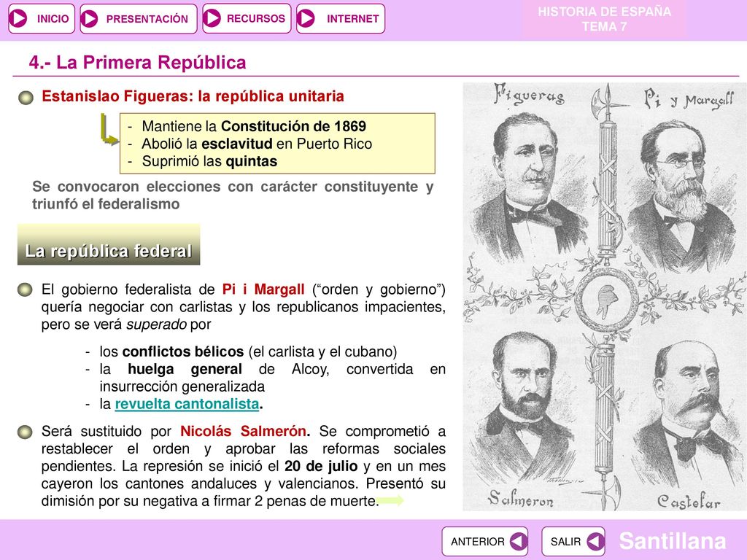Click the 'Estanislao Figueras: la república unitaria' heading
The width and height of the screenshot is (747, 560).
click(x=193, y=96)
